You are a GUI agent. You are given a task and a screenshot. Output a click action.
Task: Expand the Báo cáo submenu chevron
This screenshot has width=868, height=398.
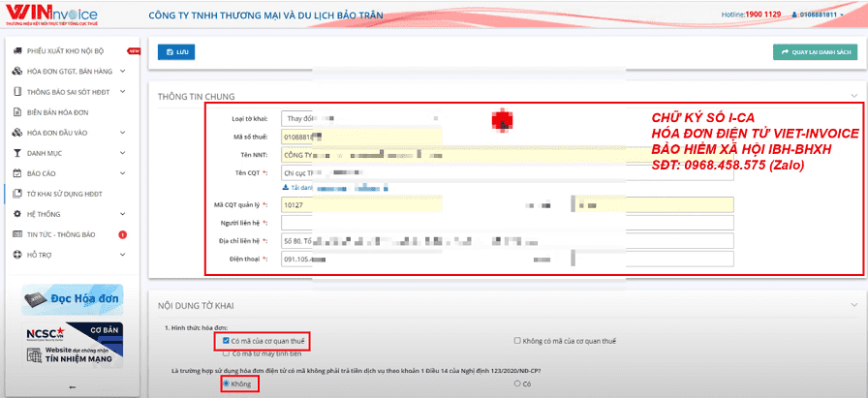(123, 173)
